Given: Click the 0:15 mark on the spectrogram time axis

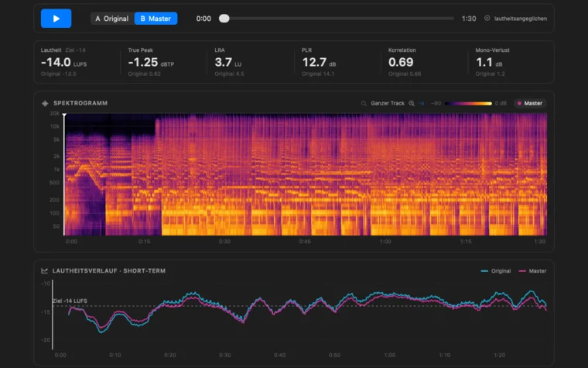Looking at the screenshot, I should coord(144,242).
